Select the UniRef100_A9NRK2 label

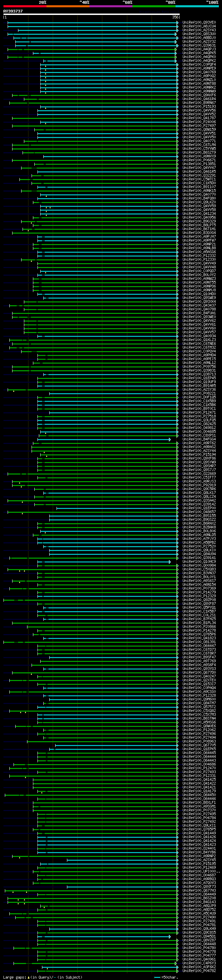coord(199,88)
